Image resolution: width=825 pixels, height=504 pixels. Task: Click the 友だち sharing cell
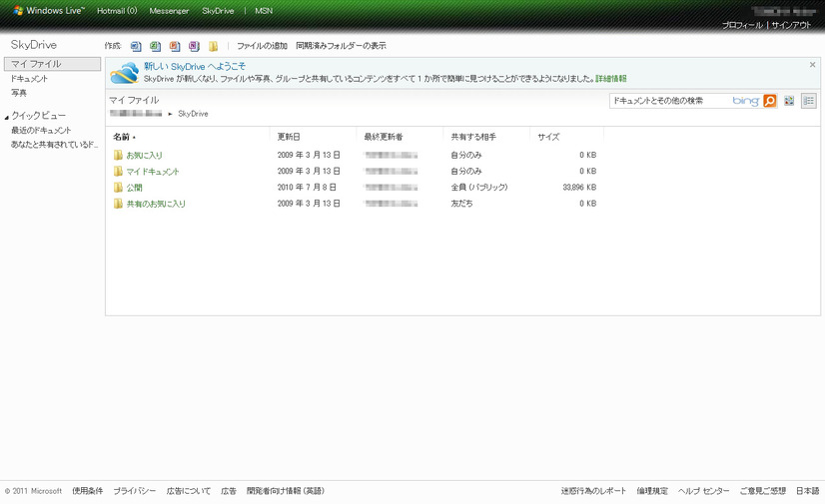point(461,204)
